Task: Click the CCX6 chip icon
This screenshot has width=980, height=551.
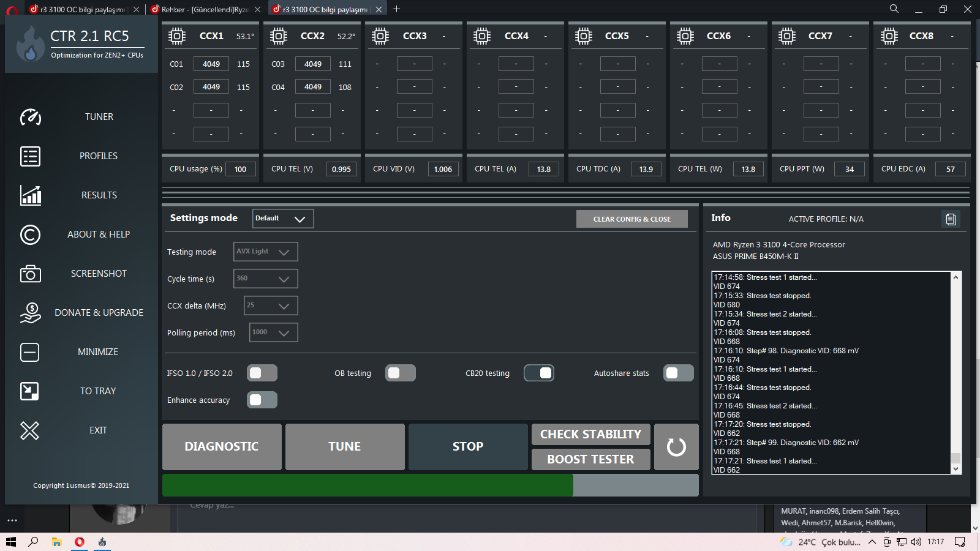Action: click(685, 36)
